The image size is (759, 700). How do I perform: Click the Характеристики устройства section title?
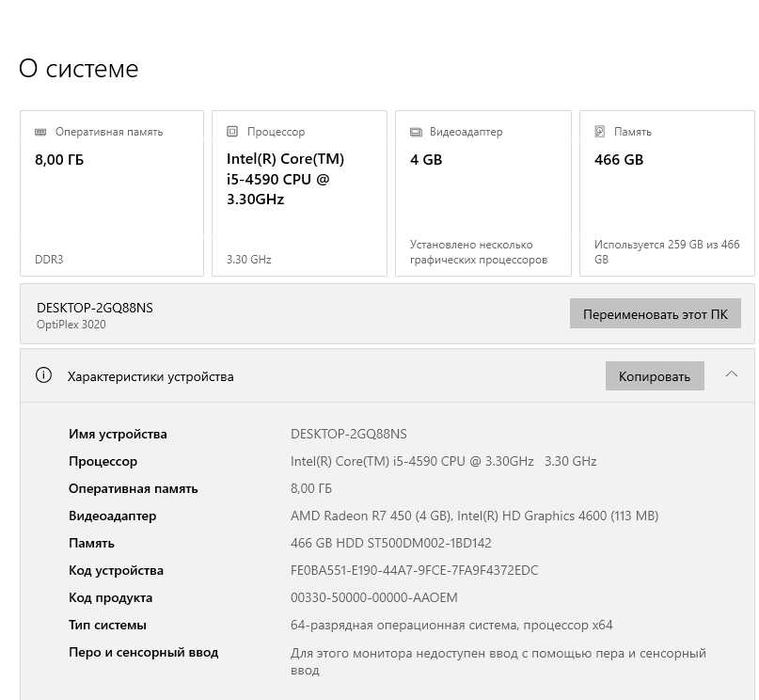pos(150,377)
